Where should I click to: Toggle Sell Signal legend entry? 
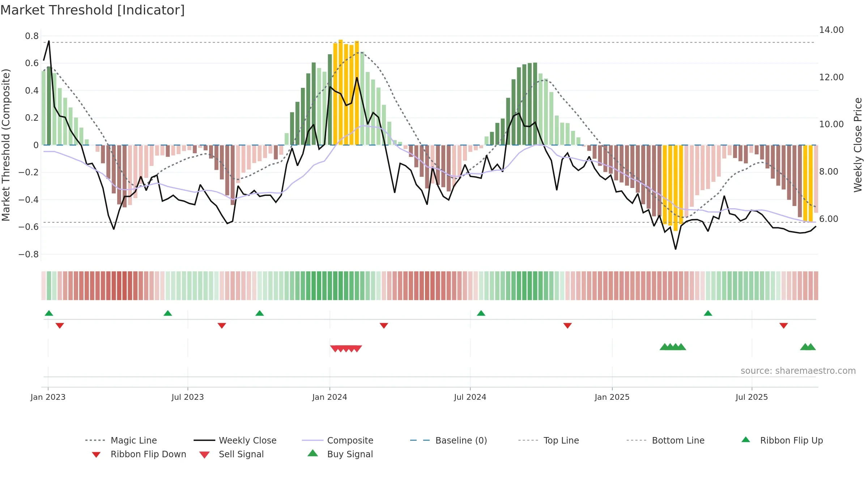pos(231,454)
